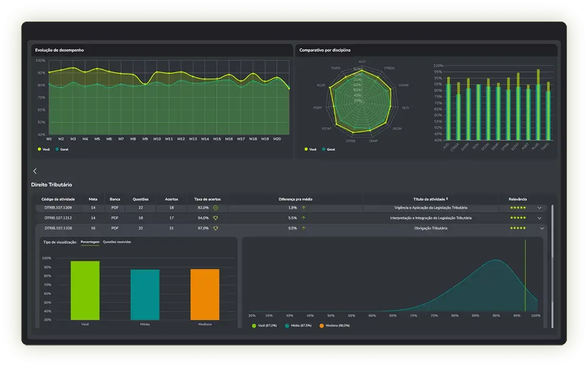Click check badge icon beside 82,0%
This screenshot has height=366, width=588.
215,208
